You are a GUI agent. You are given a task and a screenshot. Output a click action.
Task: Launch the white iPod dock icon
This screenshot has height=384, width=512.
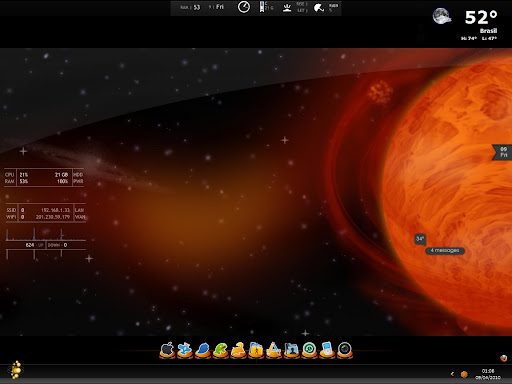[327, 350]
